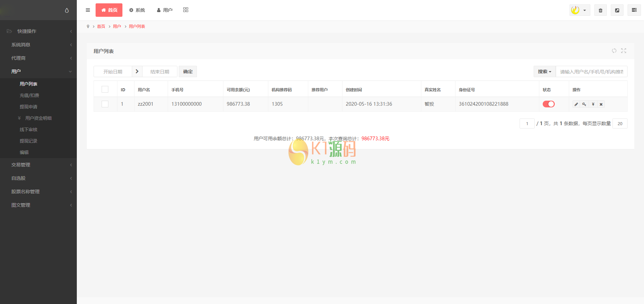The height and width of the screenshot is (304, 644).
Task: Open 充值/扣费 in the sidebar
Action: (x=30, y=95)
